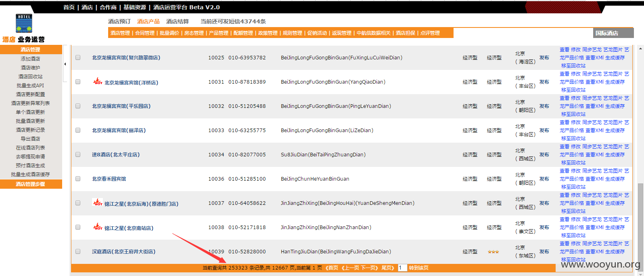This screenshot has height=276, width=644.
Task: Select 去哪提现申请 in the sidebar
Action: [x=31, y=156]
